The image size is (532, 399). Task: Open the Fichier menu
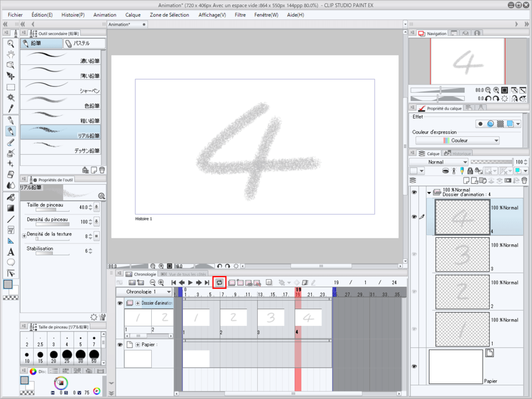click(x=15, y=15)
